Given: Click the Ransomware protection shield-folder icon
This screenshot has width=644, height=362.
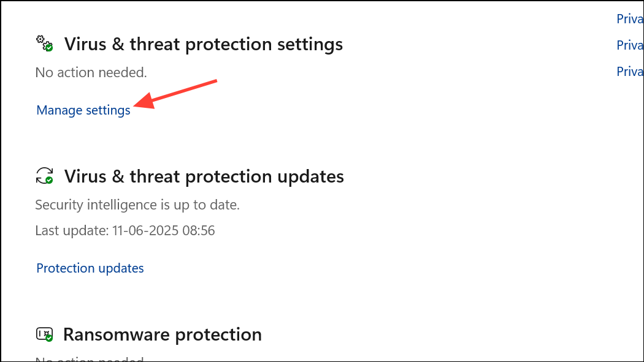Looking at the screenshot, I should [x=44, y=334].
